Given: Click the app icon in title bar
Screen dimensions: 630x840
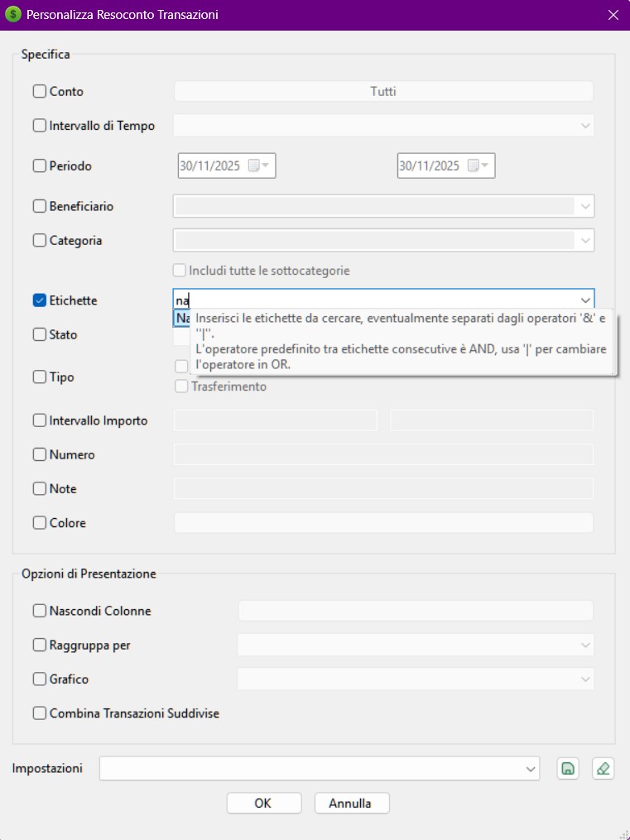Looking at the screenshot, I should [13, 15].
